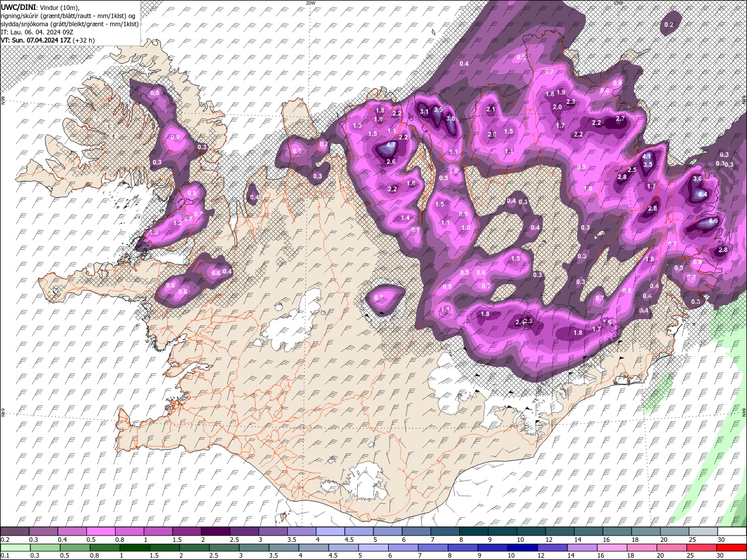The image size is (747, 560).
Task: Click the 15W longitude label
Action: click(618, 3)
